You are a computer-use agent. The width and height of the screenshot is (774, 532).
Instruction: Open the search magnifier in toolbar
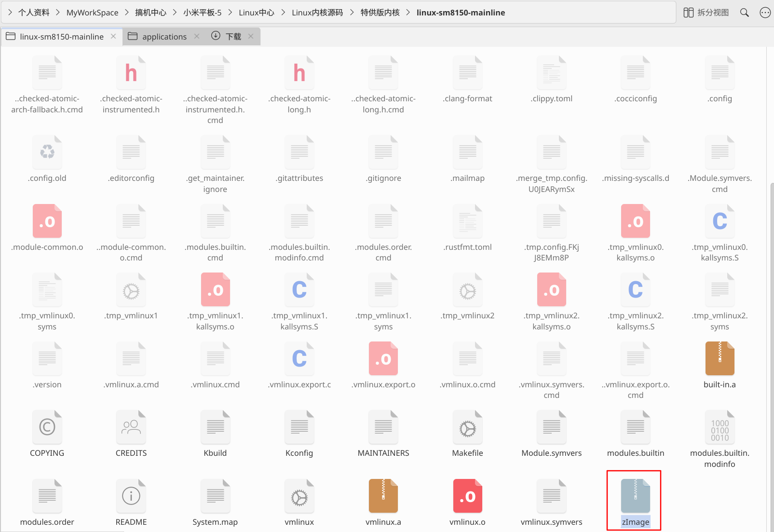[745, 13]
